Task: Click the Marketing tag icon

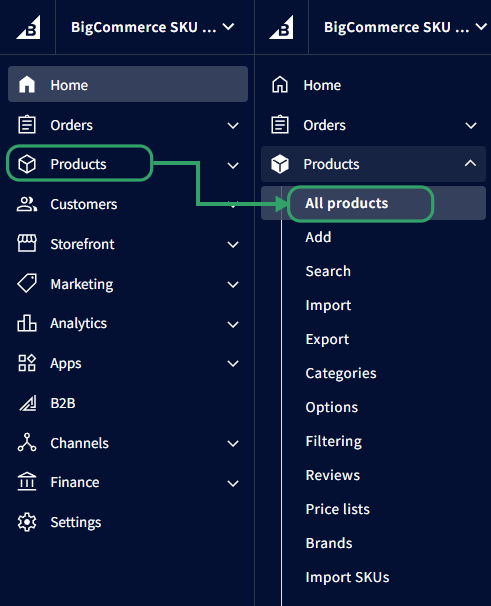Action: pyautogui.click(x=27, y=283)
